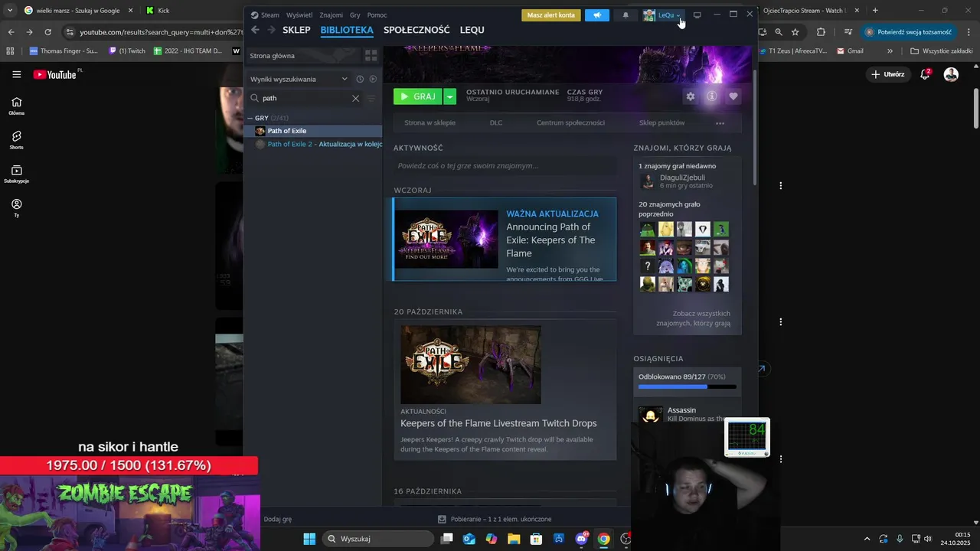Open more options ellipsis in game links bar
Viewport: 980px width, 551px height.
click(x=720, y=122)
